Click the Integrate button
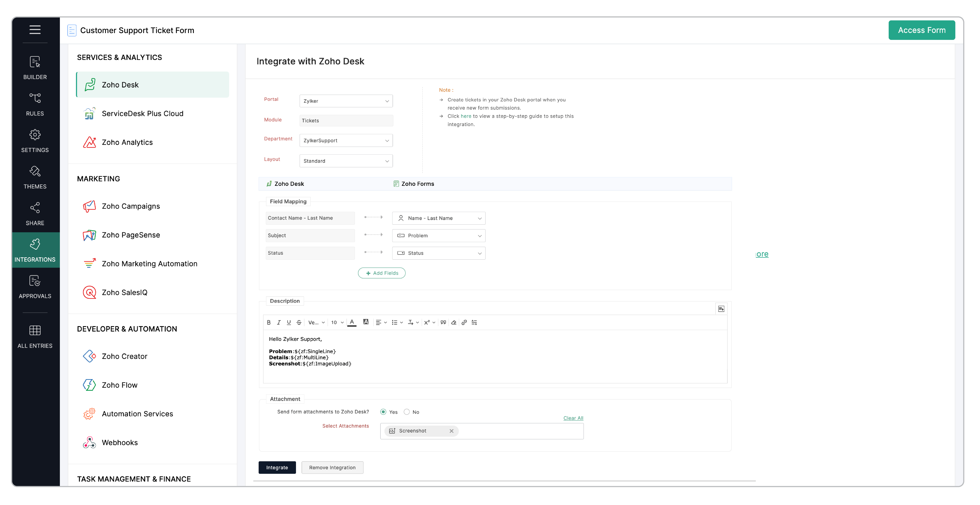Screen dimensions: 980x505 click(277, 467)
